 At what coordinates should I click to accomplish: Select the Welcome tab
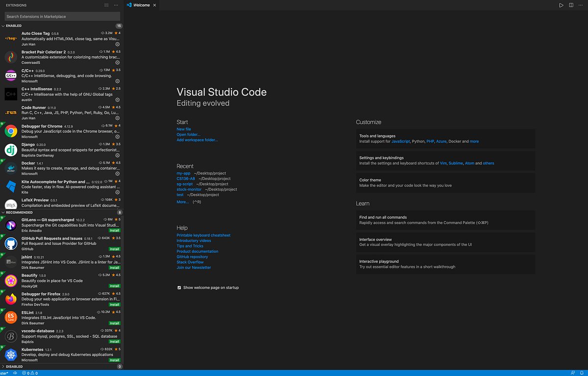pos(141,5)
